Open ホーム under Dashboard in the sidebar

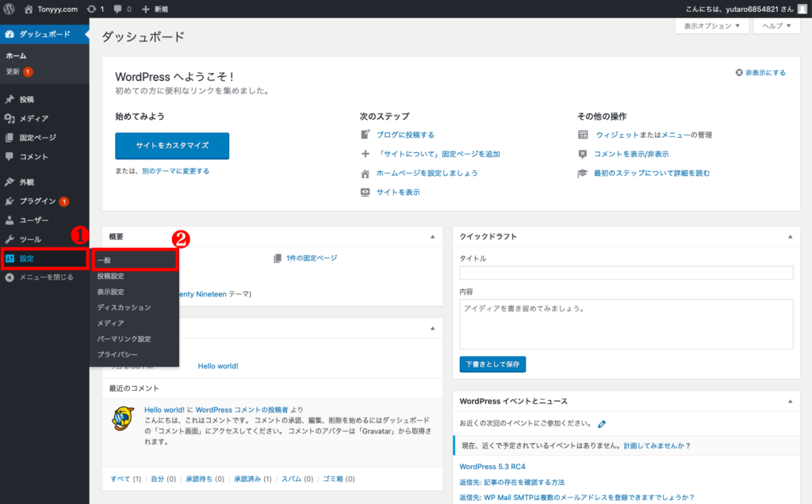click(16, 56)
